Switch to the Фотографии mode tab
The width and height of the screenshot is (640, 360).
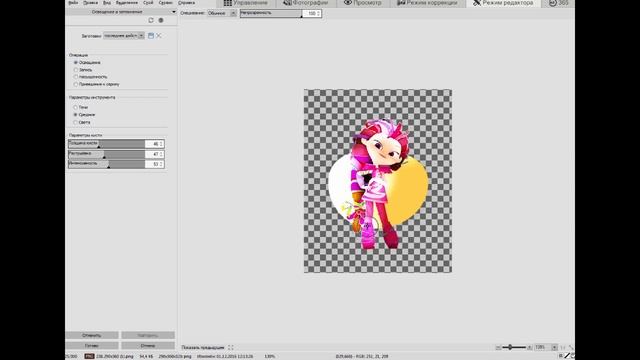tap(306, 3)
